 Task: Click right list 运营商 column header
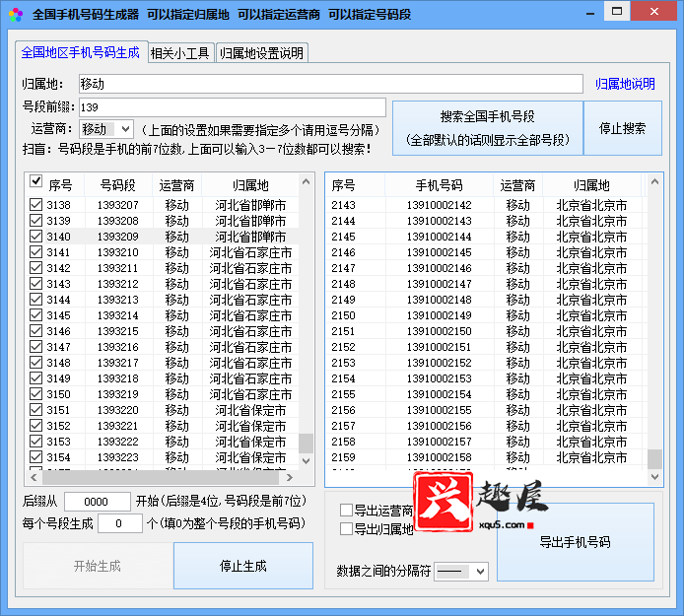tap(517, 185)
